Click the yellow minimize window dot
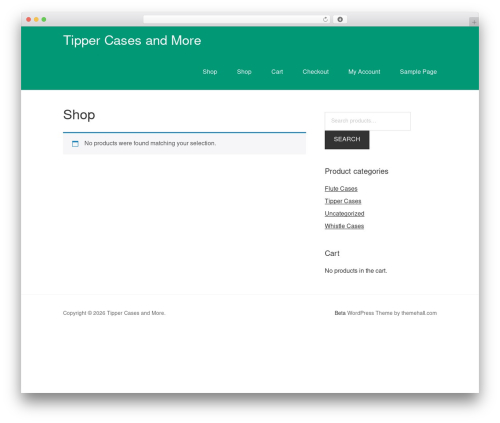500x423 pixels. [x=36, y=20]
